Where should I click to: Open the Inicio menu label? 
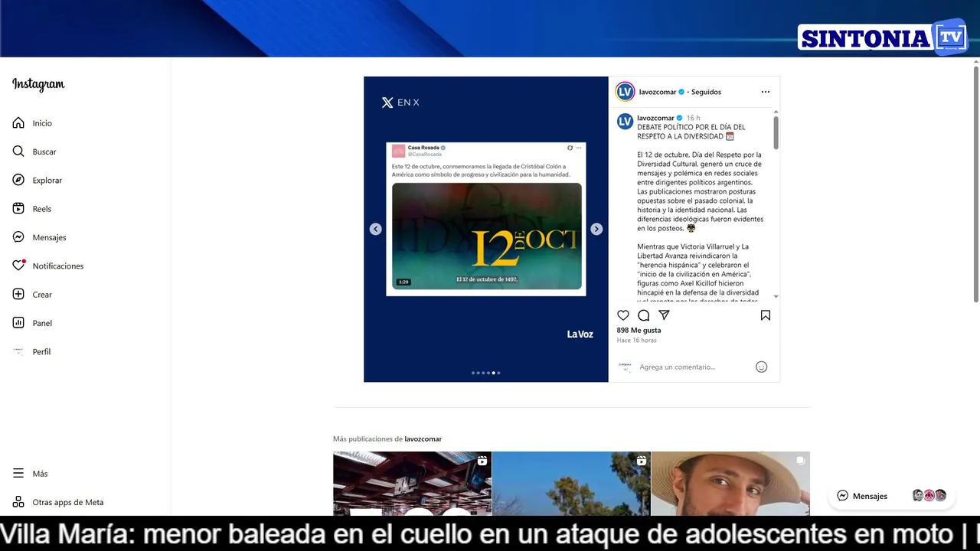42,123
